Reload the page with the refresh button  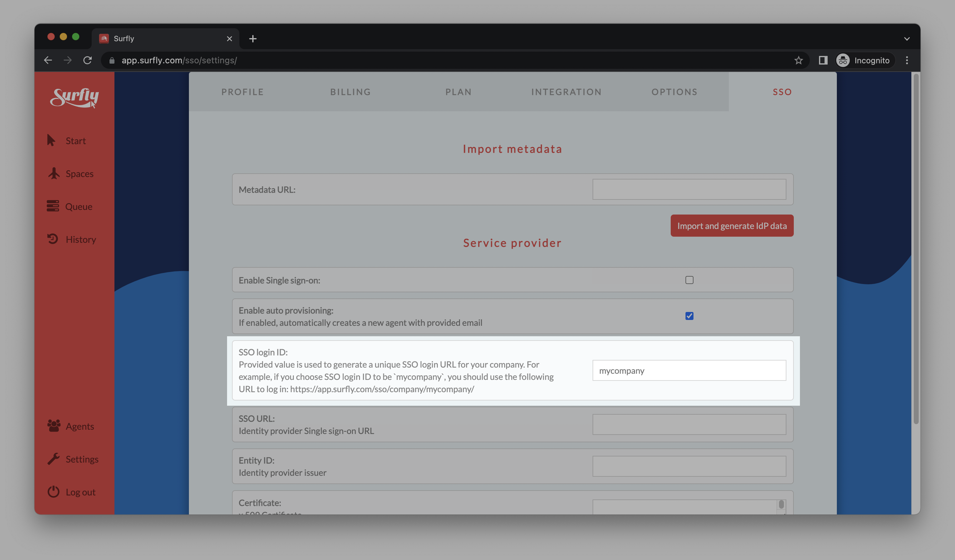(88, 61)
